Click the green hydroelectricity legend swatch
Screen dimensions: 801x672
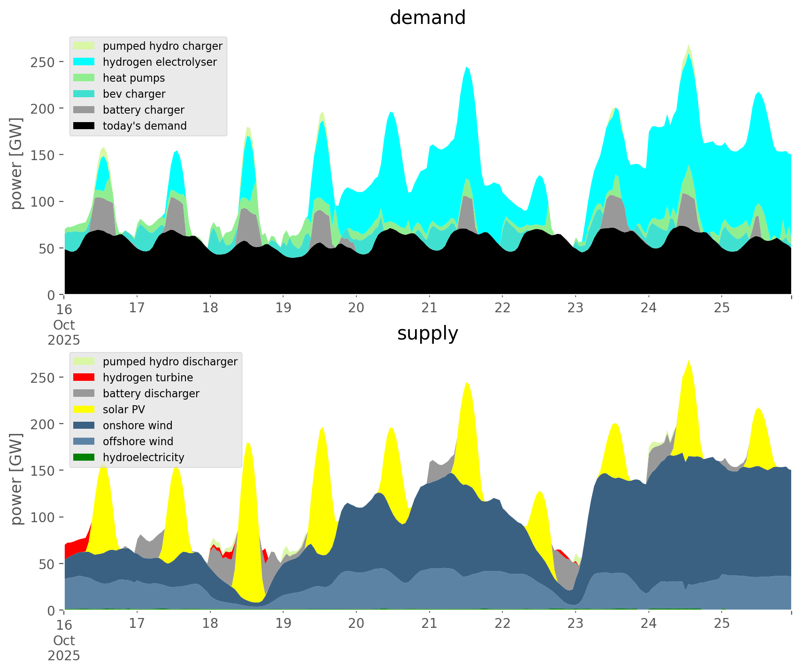pyautogui.click(x=85, y=457)
